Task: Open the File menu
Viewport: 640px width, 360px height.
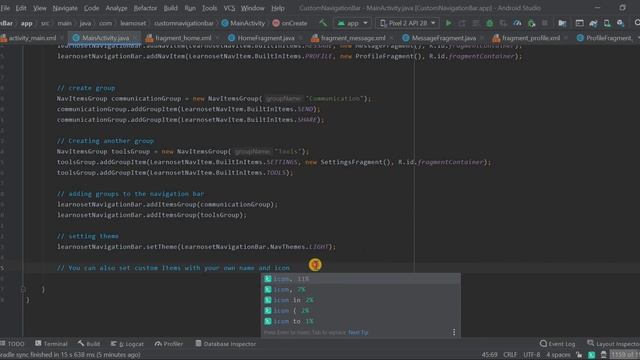Action: 5,8
